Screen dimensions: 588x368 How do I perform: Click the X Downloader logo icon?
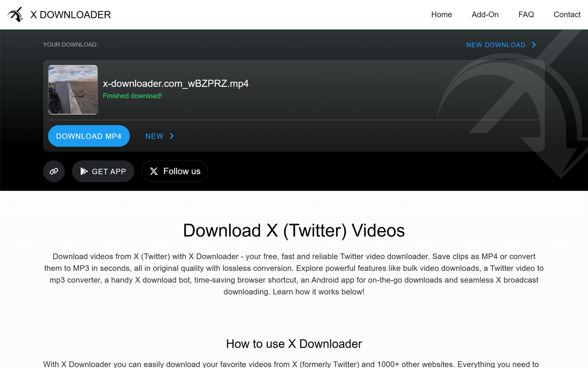(16, 14)
